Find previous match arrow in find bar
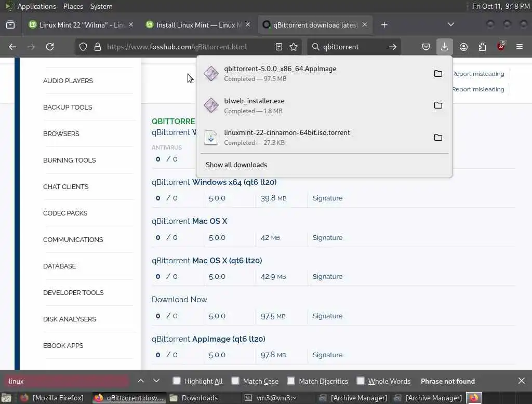This screenshot has height=404, width=532. point(141,381)
